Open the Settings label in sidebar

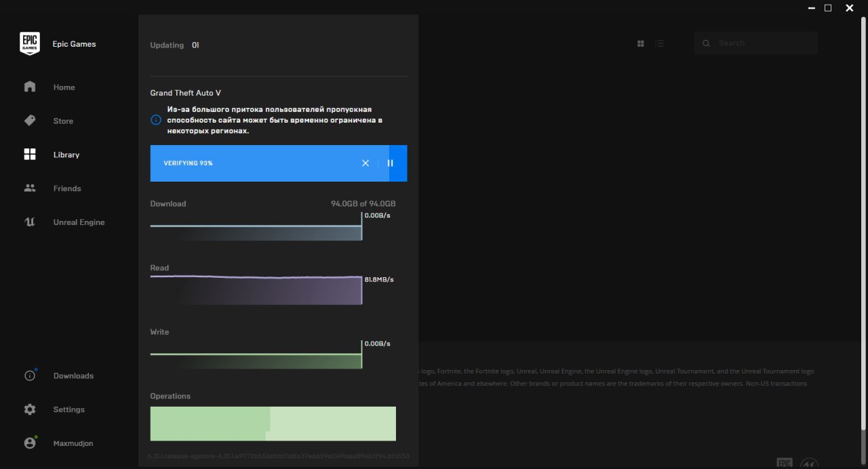[69, 409]
